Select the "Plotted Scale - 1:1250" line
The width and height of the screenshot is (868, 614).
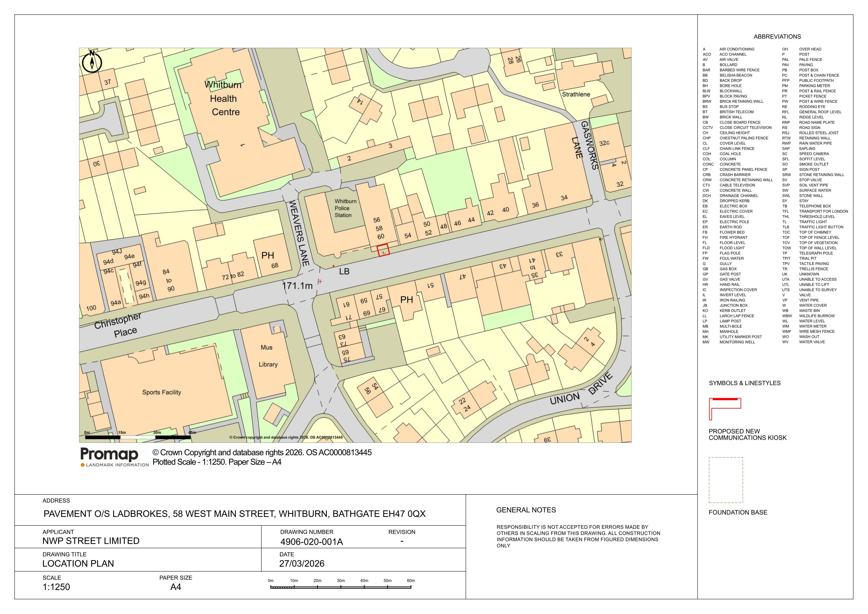217,462
